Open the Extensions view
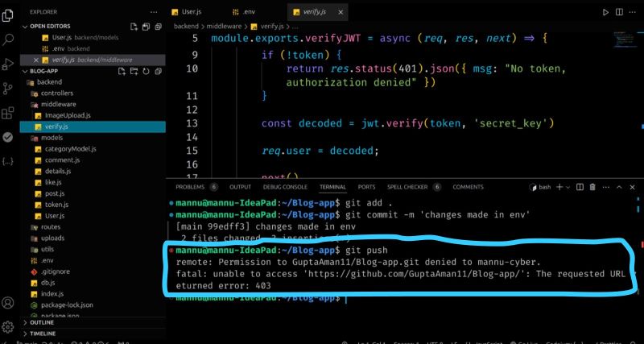 click(x=7, y=113)
